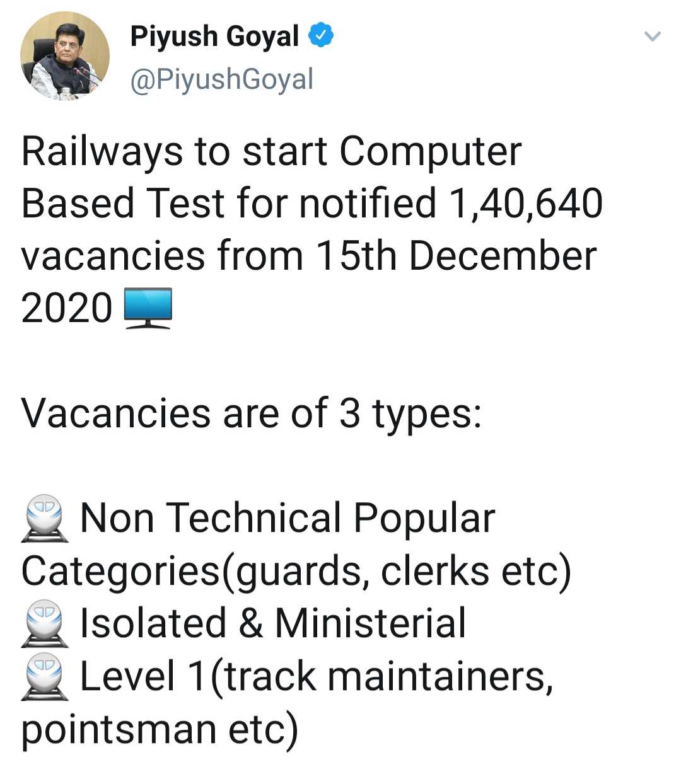The height and width of the screenshot is (784, 681).
Task: Click the words 'Based Test for notified'
Action: point(228,204)
